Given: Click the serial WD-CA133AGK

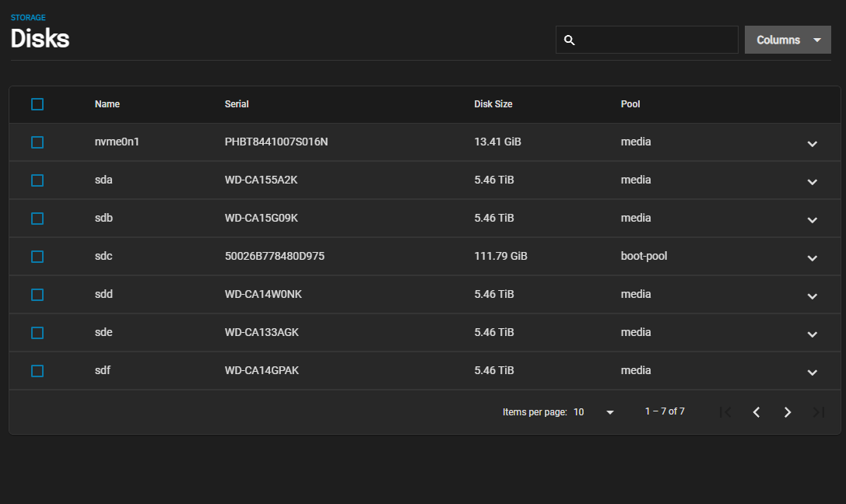Looking at the screenshot, I should 262,332.
